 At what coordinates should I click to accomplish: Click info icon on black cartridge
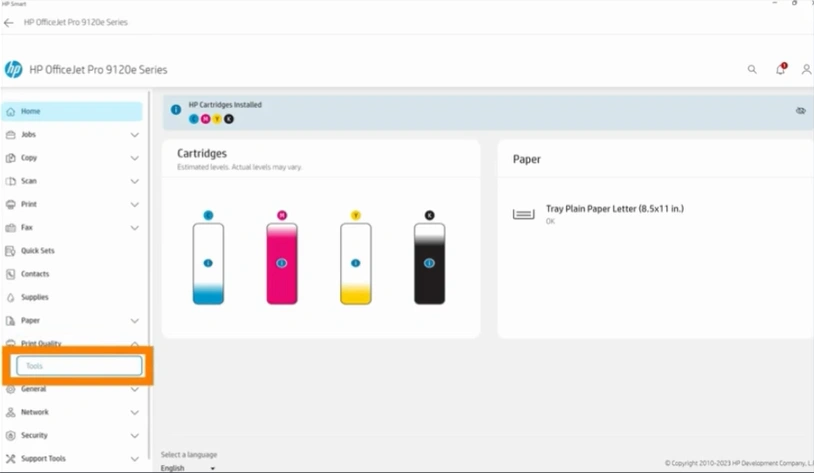click(x=429, y=263)
